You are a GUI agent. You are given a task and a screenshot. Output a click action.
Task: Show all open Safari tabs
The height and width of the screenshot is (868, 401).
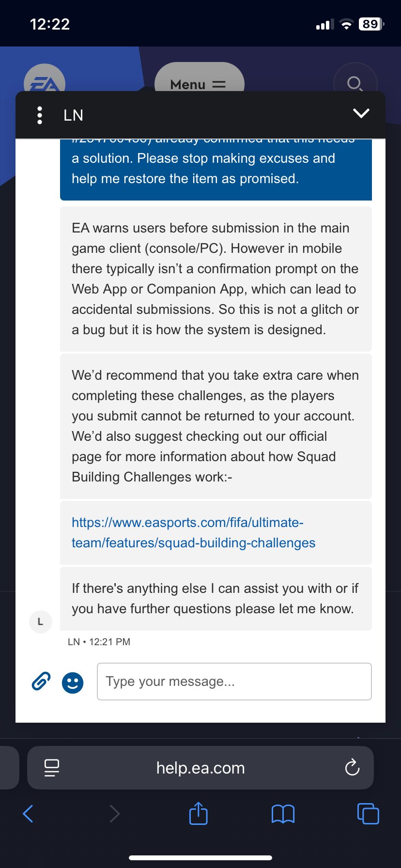pos(368,814)
